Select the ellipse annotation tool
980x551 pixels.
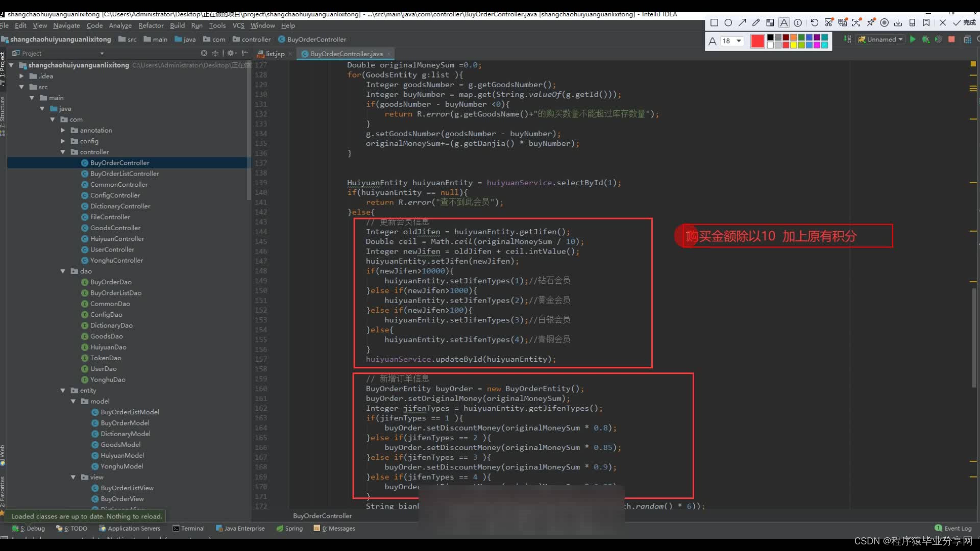pyautogui.click(x=728, y=22)
